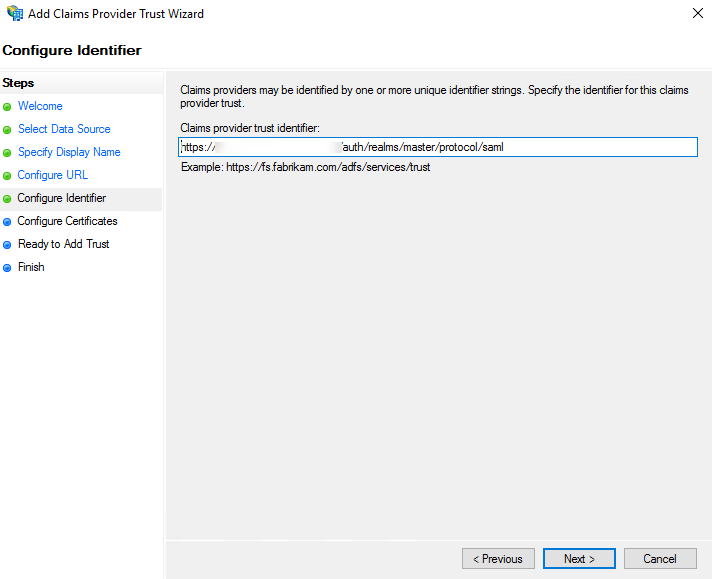This screenshot has width=712, height=579.
Task: Focus the Claims provider trust identifier field
Action: [x=437, y=147]
